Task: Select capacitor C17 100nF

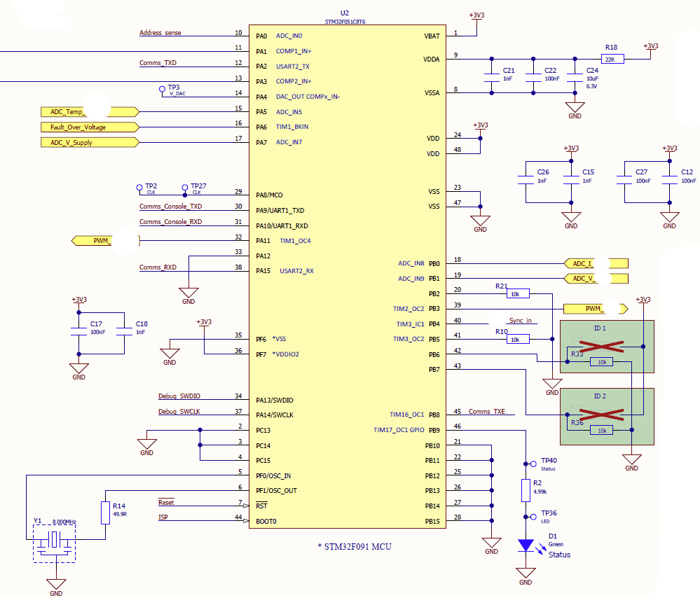Action: coord(79,332)
